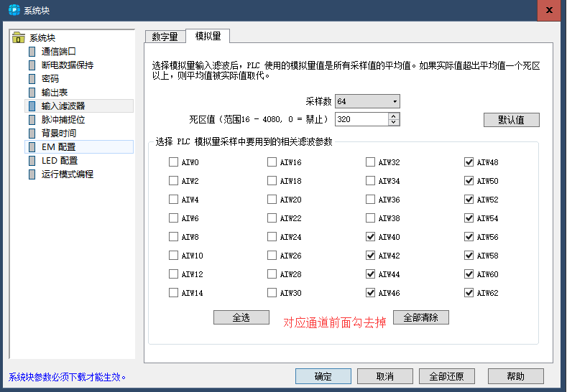Uncheck the AIW42 checkbox
The image size is (567, 392).
pos(370,256)
